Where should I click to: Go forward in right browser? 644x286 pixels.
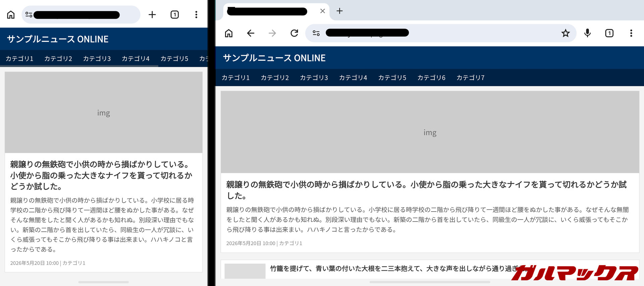(272, 33)
